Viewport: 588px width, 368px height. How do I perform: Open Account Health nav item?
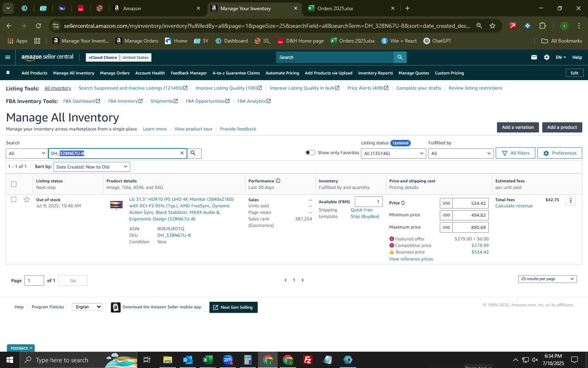150,73
